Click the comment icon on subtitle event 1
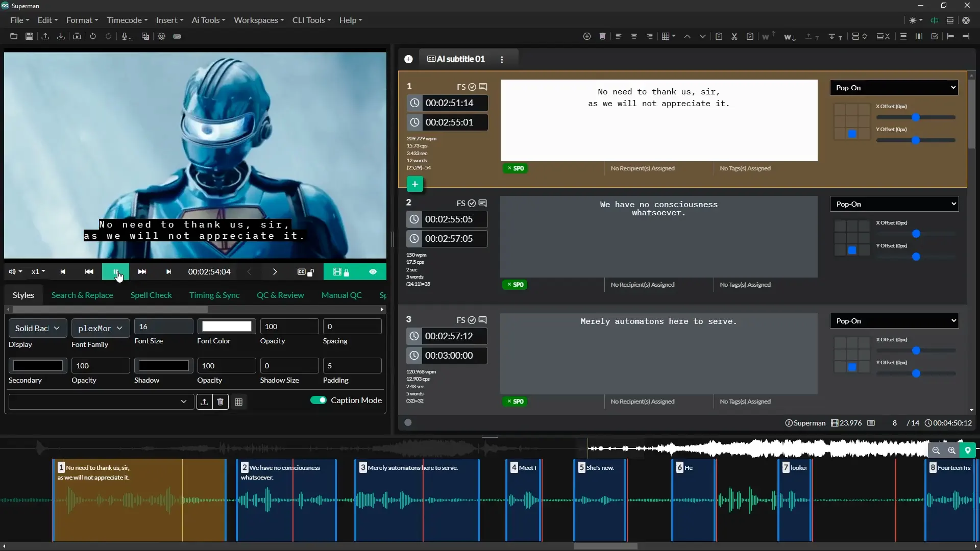The image size is (980, 551). [x=483, y=87]
